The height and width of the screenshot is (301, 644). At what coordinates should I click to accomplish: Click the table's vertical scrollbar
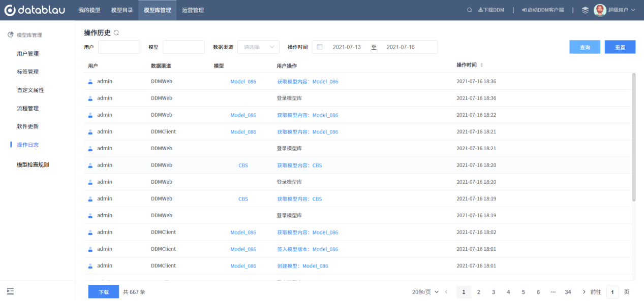pos(634,137)
